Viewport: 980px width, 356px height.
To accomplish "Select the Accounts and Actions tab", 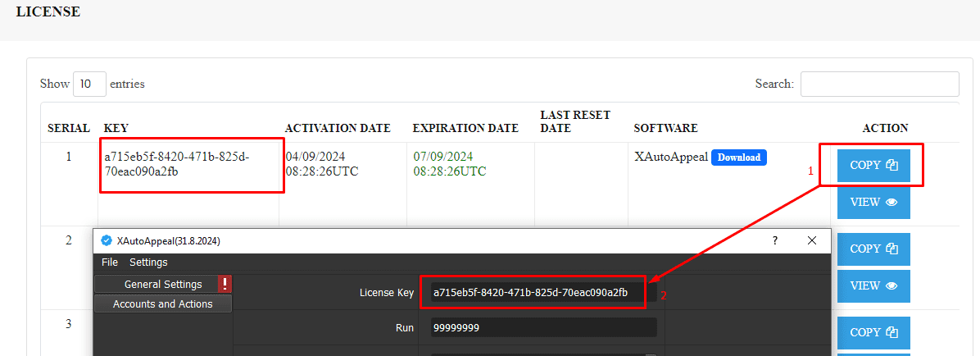I will click(163, 304).
